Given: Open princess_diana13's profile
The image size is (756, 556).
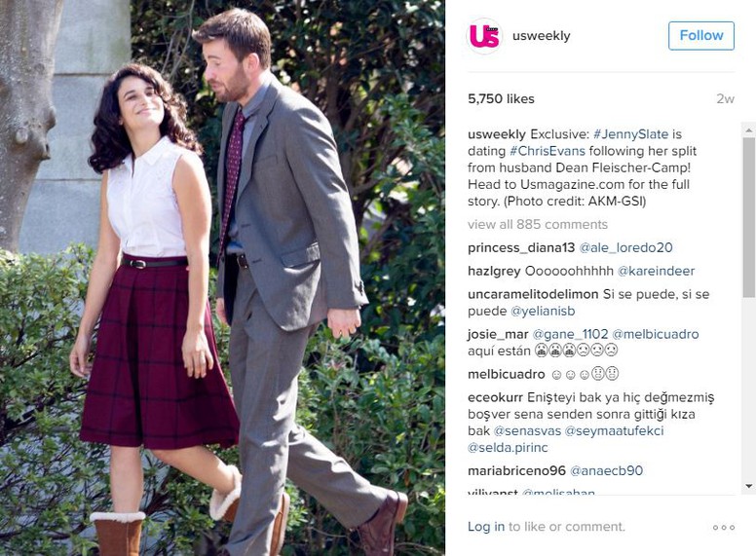Looking at the screenshot, I should click(x=521, y=247).
